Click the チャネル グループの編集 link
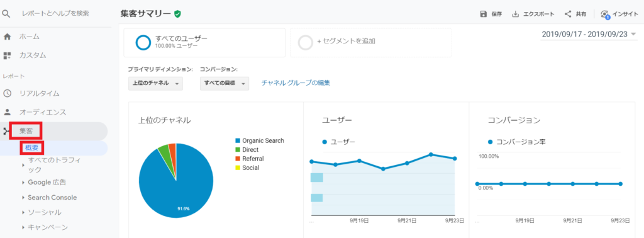644x238 pixels. 296,83
